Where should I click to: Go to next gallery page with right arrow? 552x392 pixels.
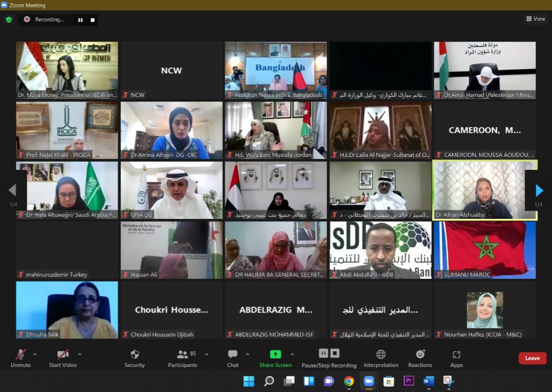539,190
